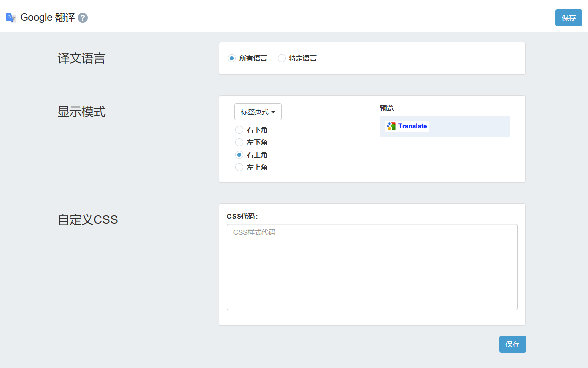Click the 译文语言 section heading
588x368 pixels.
click(81, 59)
